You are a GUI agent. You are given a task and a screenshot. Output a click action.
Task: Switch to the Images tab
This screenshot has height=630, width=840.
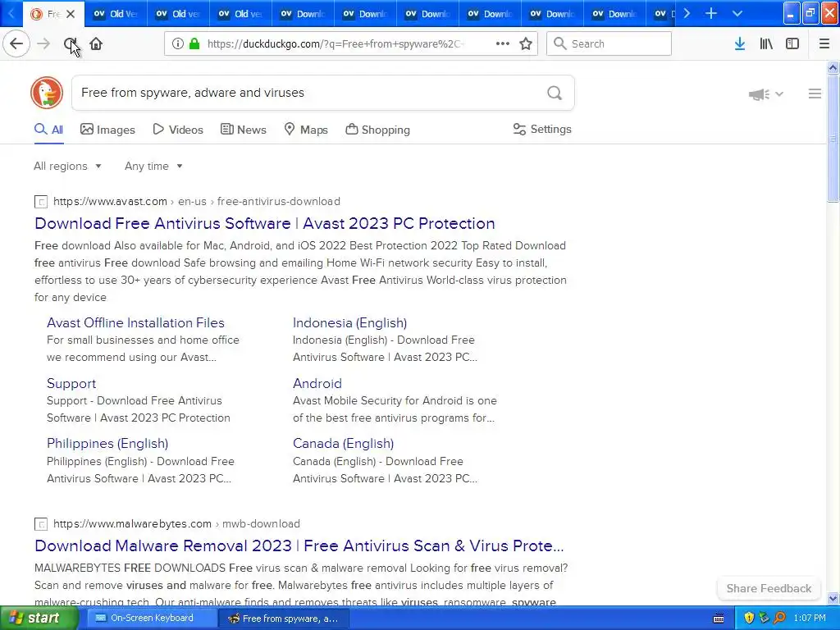[x=107, y=130]
